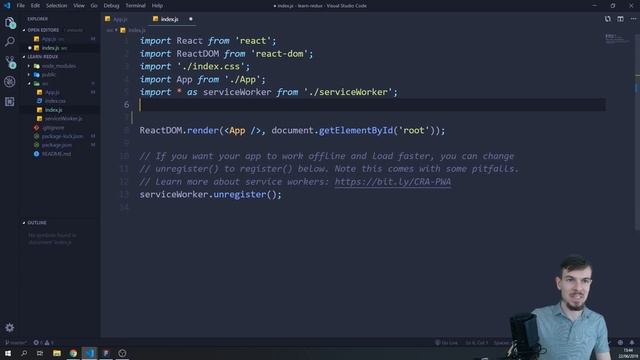Collapse the LEARN-REDUX project section
The image size is (640, 360).
[43, 57]
